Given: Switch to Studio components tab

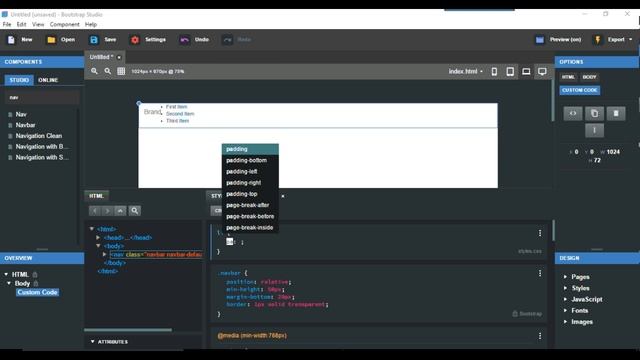Looking at the screenshot, I should click(x=19, y=80).
